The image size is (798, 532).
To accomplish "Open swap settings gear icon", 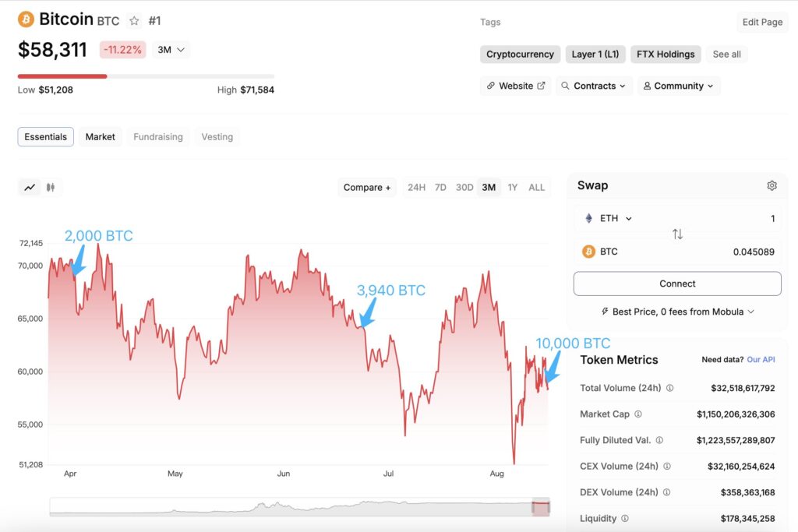I will (x=772, y=185).
